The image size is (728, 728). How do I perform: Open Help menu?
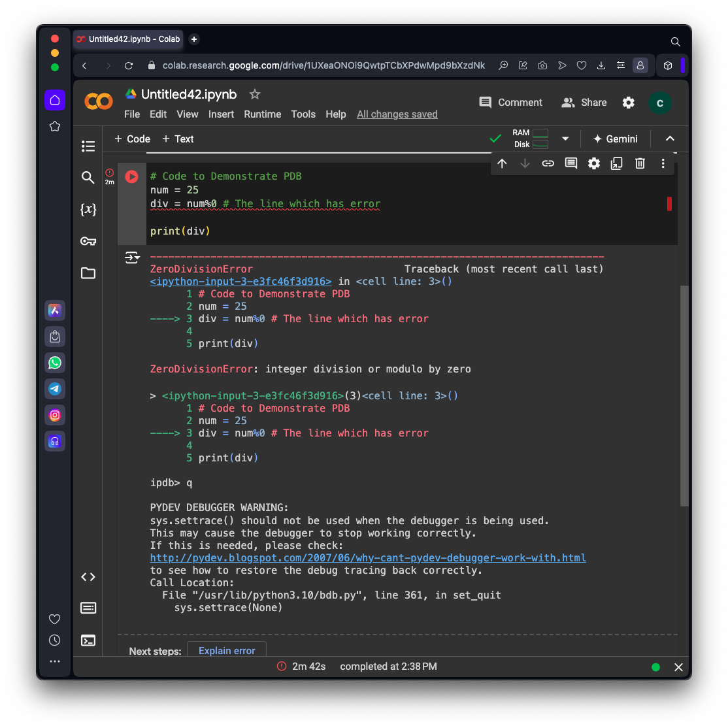(x=336, y=114)
